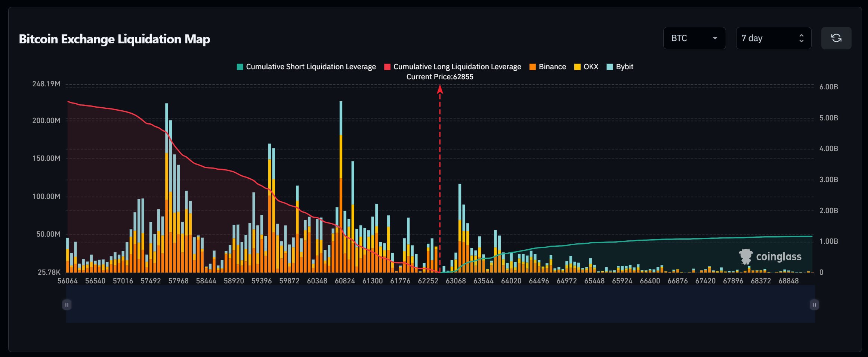Hide the OKX series via legend

click(586, 67)
